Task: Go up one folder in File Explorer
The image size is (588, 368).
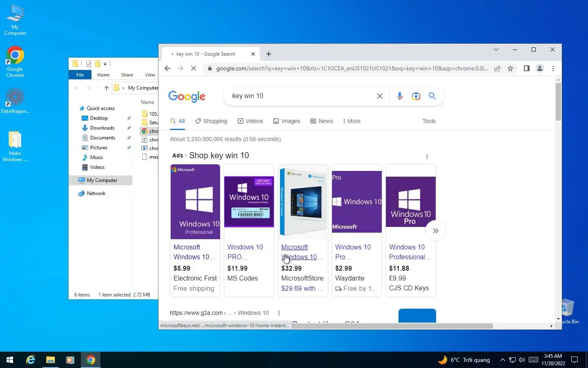Action: pyautogui.click(x=107, y=88)
